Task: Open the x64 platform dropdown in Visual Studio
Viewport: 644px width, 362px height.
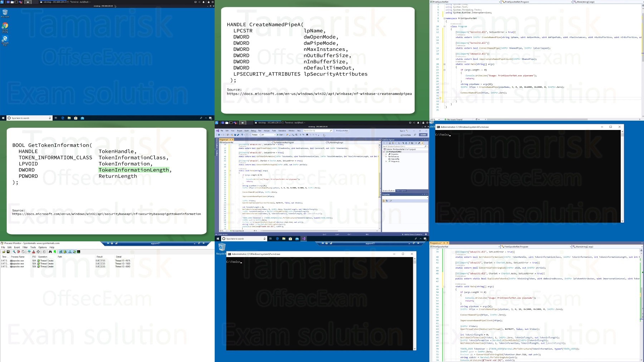Action: (268, 135)
